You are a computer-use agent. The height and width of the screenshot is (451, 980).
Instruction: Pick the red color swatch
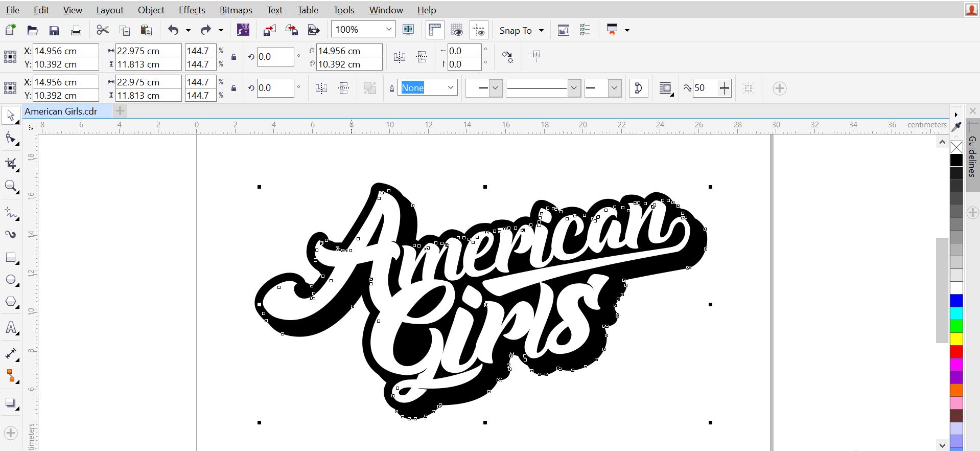956,352
